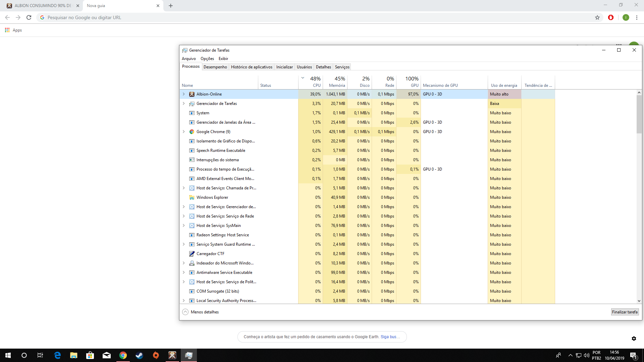The width and height of the screenshot is (644, 362).
Task: Switch to Albion Online on the taskbar
Action: coord(172,355)
